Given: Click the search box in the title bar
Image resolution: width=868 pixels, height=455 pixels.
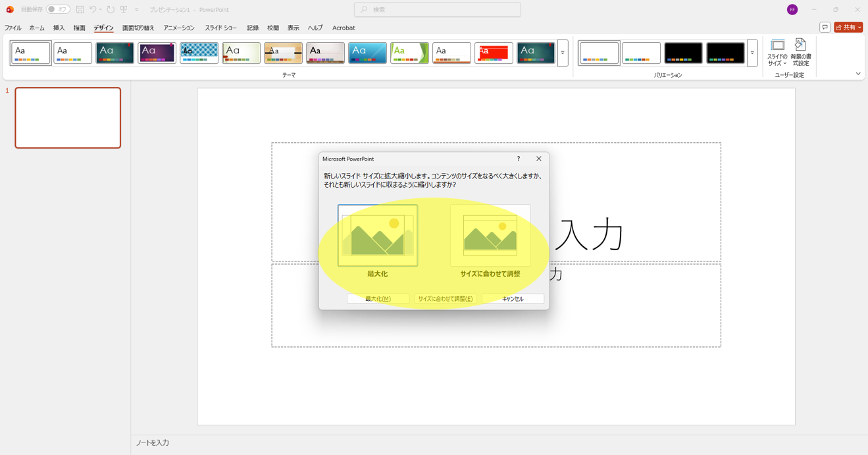Looking at the screenshot, I should (438, 10).
